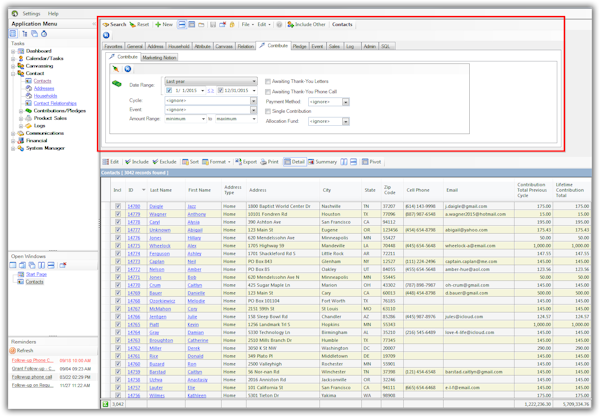Click Export in the results toolbar

(239, 161)
